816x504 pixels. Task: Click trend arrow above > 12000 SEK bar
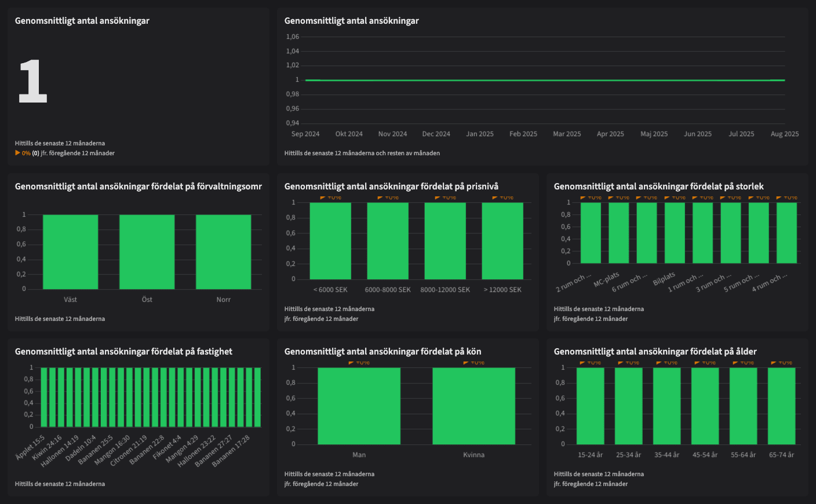tap(495, 198)
